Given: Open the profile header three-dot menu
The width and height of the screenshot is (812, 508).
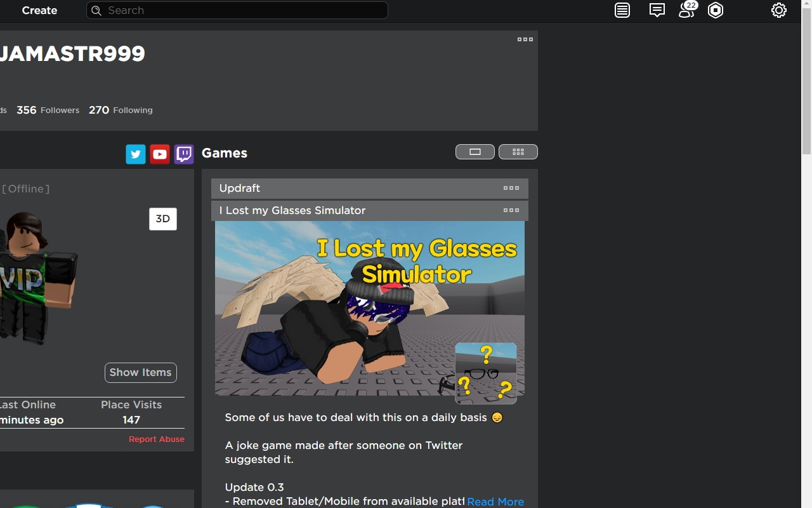Looking at the screenshot, I should click(x=525, y=39).
